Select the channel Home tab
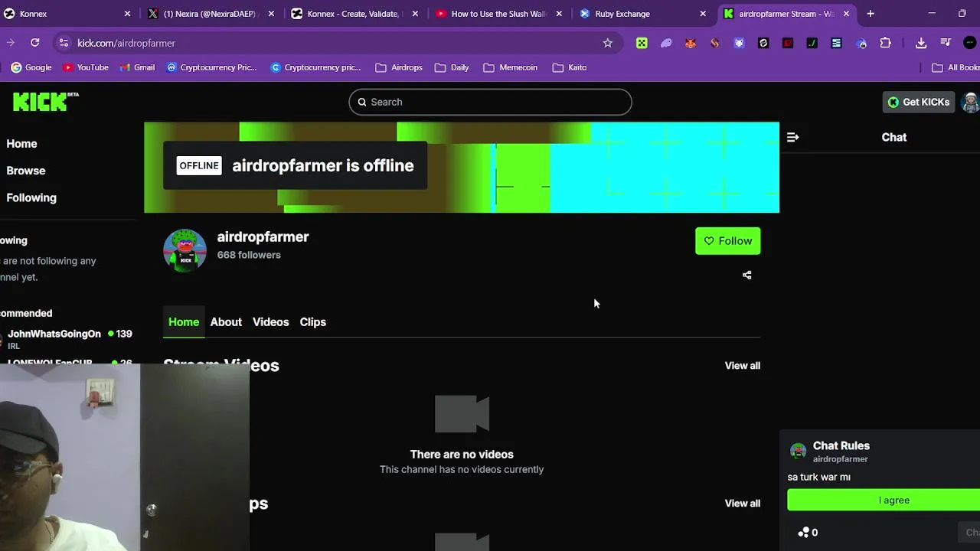 coord(184,322)
